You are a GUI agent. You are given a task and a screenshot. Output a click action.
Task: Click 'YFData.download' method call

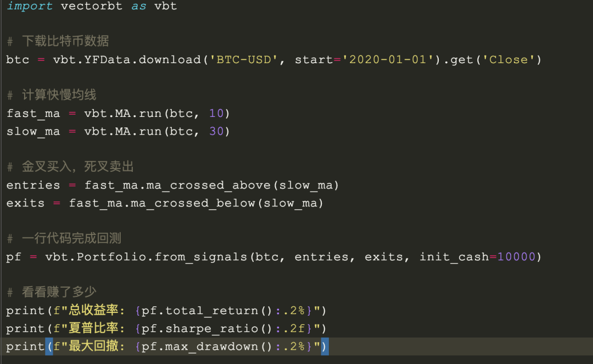tap(142, 60)
